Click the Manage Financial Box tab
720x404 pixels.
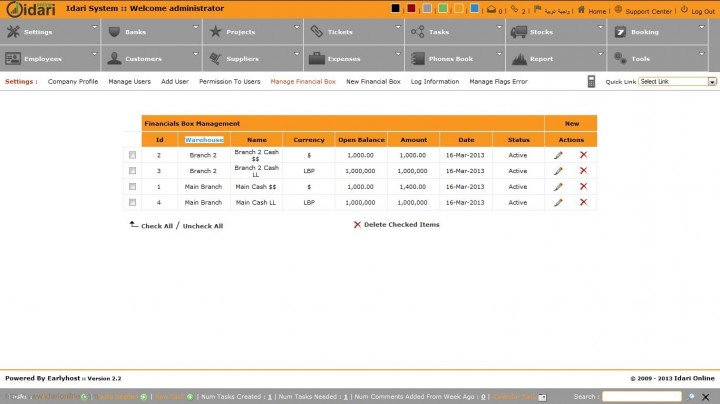[x=303, y=81]
